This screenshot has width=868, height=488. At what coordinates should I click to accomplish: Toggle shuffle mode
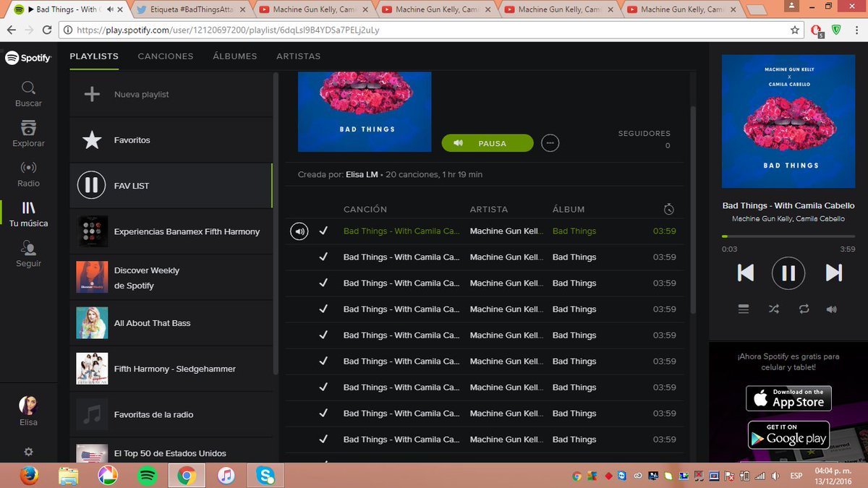(x=774, y=309)
